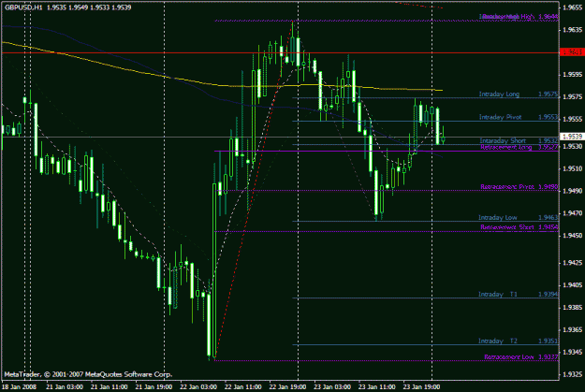This screenshot has width=585, height=392.
Task: Click 1.9385 on the price axis
Action: pyautogui.click(x=574, y=308)
